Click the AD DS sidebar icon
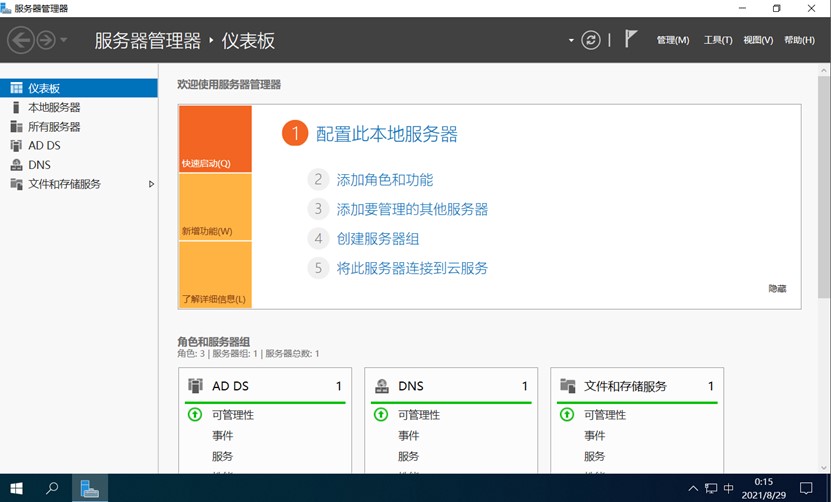This screenshot has height=502, width=831. point(16,146)
